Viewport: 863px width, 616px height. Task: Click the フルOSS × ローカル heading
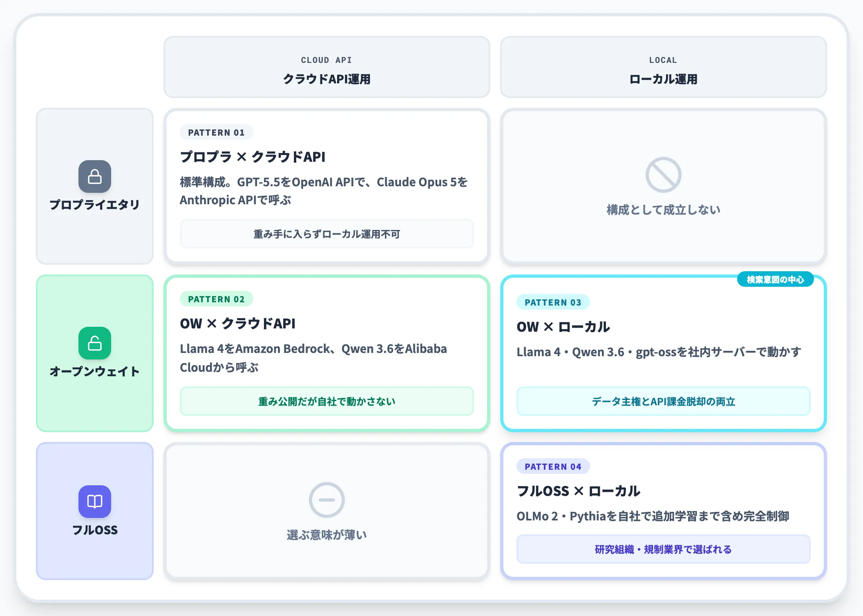tap(578, 491)
